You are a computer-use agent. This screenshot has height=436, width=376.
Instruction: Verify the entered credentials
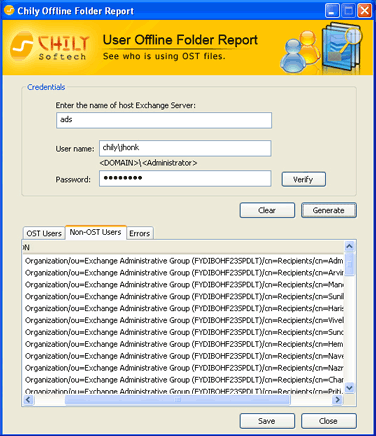pos(303,179)
